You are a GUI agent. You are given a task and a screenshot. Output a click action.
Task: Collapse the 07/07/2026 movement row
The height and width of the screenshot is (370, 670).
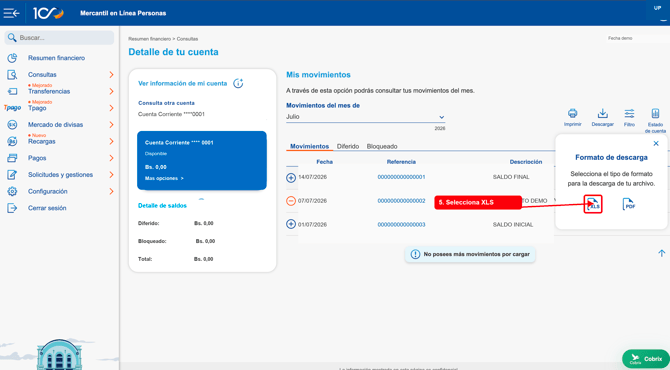point(291,201)
